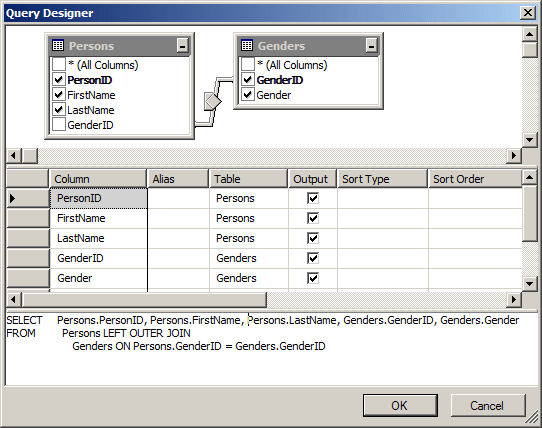The height and width of the screenshot is (428, 542).
Task: Collapse the Genders table window
Action: 371,45
